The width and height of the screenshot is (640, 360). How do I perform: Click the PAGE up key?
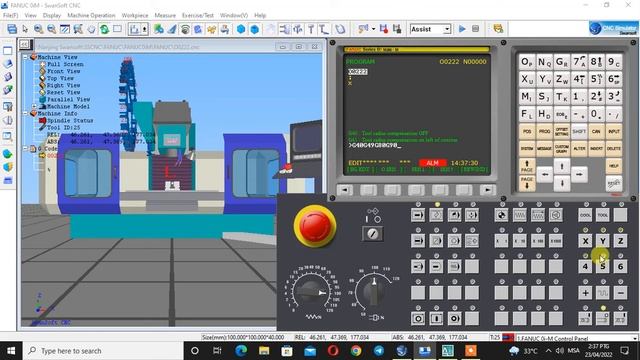527,166
